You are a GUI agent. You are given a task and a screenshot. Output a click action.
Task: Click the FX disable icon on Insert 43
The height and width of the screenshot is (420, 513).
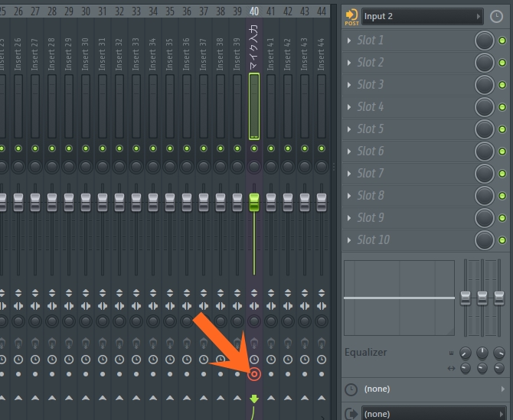pyautogui.click(x=305, y=343)
